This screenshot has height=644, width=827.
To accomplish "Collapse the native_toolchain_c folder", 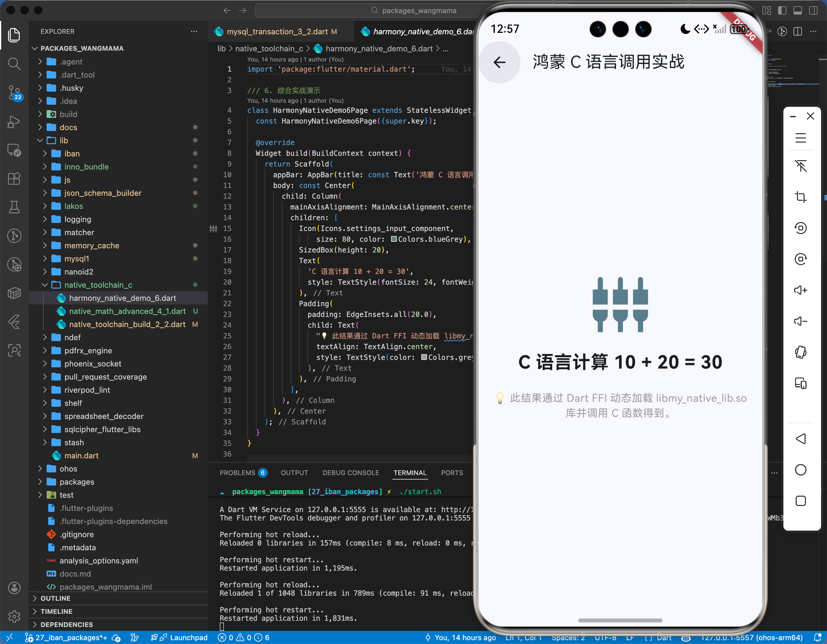I will (x=98, y=285).
